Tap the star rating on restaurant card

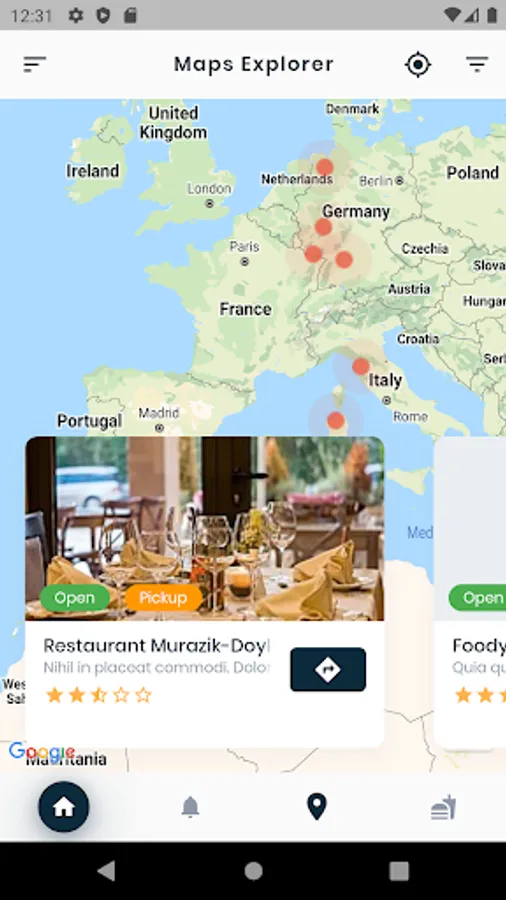click(x=99, y=695)
